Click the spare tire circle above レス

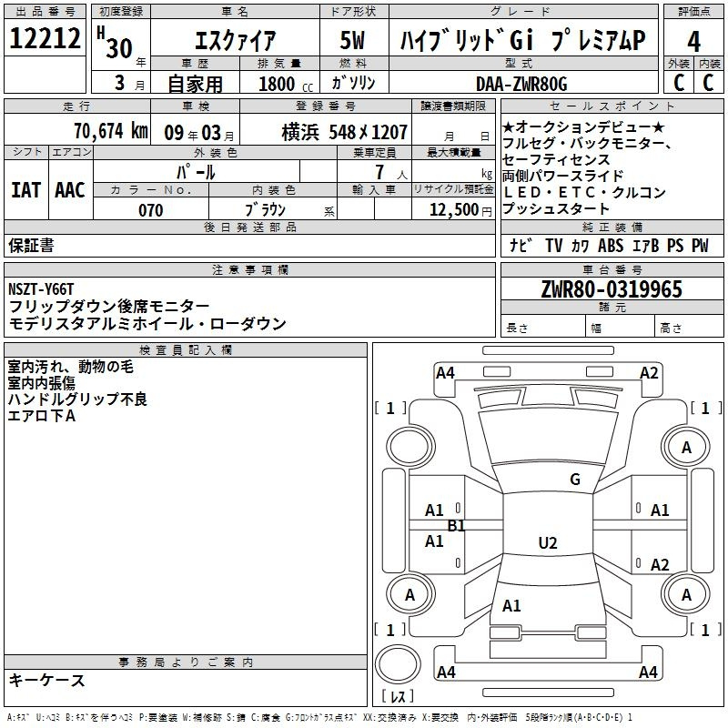pyautogui.click(x=398, y=663)
